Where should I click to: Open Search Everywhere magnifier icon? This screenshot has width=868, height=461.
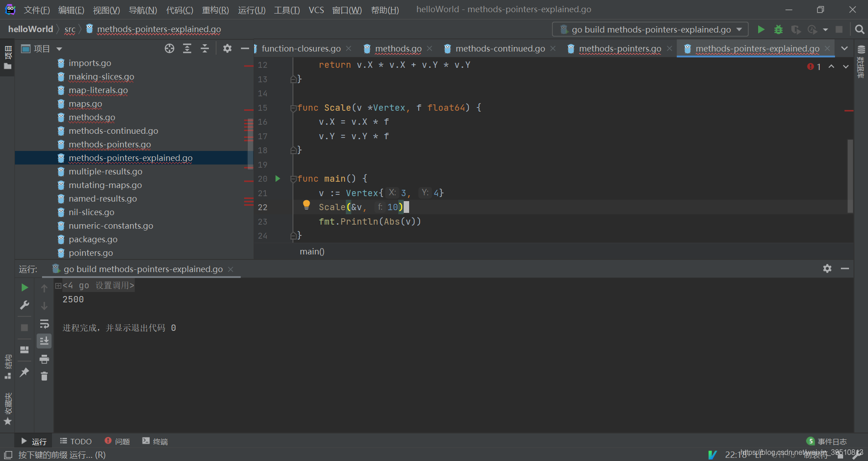tap(859, 29)
